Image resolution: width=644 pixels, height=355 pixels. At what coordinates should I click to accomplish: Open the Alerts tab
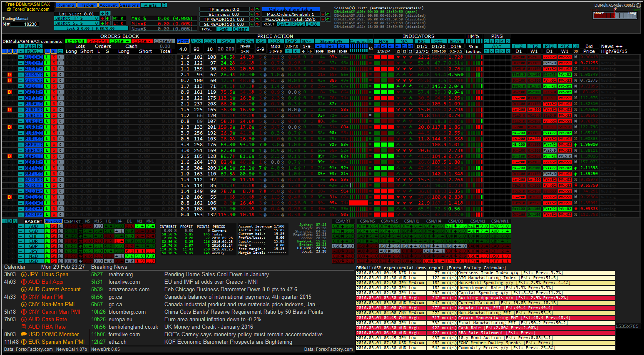[x=151, y=5]
